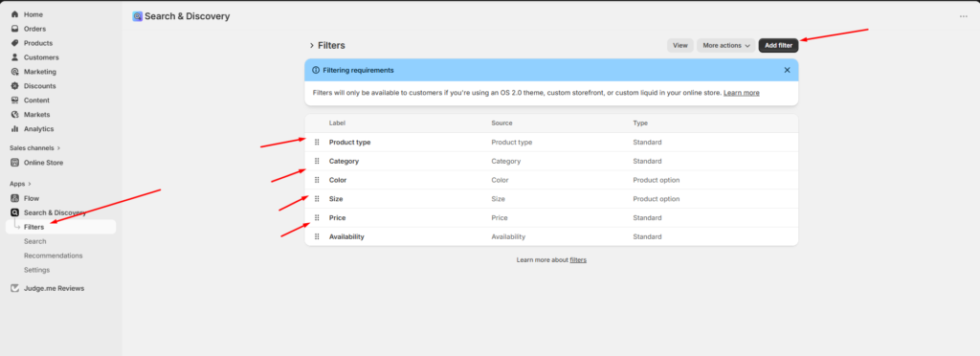This screenshot has width=980, height=356.
Task: Click the Search & Discovery header app icon
Action: (x=138, y=16)
